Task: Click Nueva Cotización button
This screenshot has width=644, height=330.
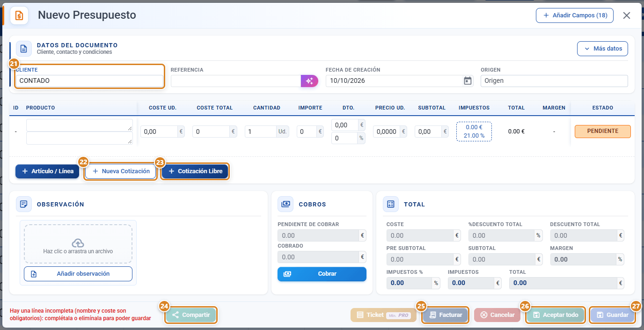Action: pyautogui.click(x=121, y=171)
